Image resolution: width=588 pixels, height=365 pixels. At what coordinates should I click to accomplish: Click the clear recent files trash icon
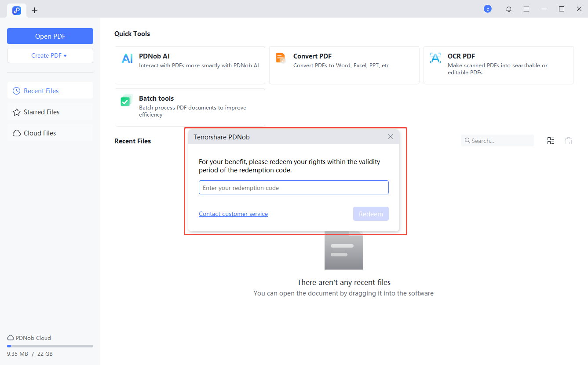coord(569,141)
